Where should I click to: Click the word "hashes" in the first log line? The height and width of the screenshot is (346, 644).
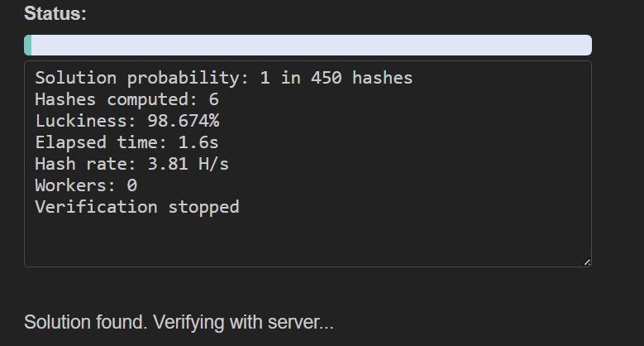pos(383,78)
